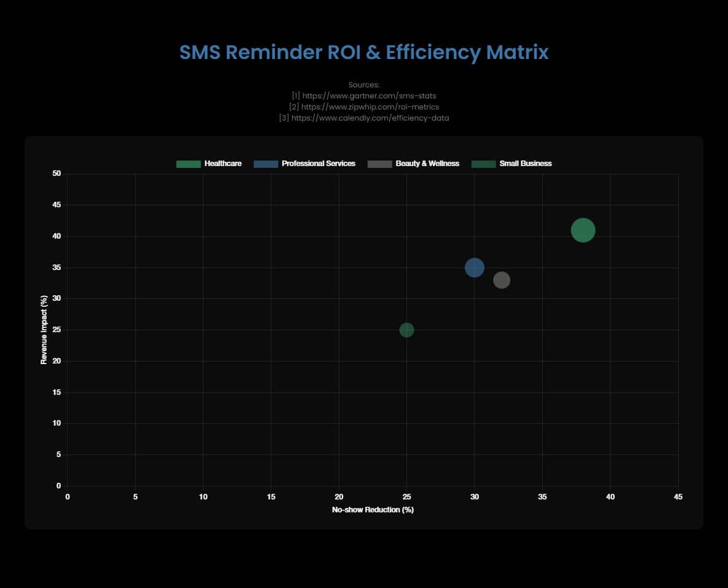
Task: Toggle the Beauty & Wellness series visibility
Action: [413, 164]
